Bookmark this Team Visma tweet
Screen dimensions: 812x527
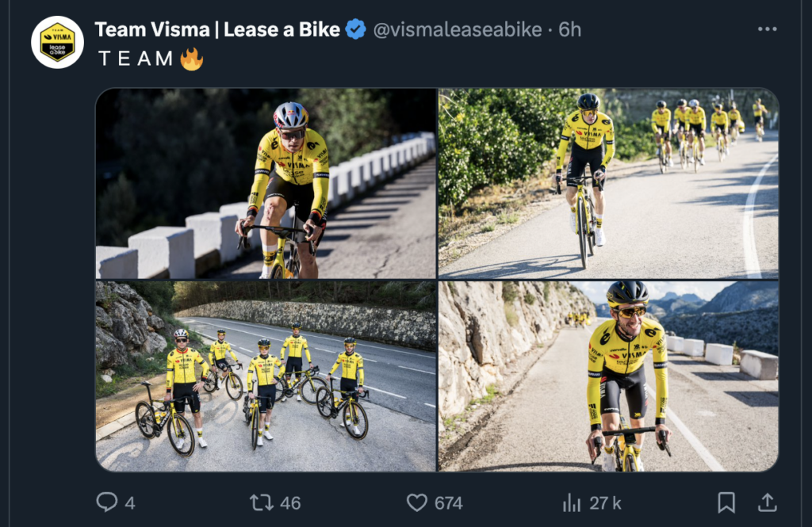pos(726,502)
